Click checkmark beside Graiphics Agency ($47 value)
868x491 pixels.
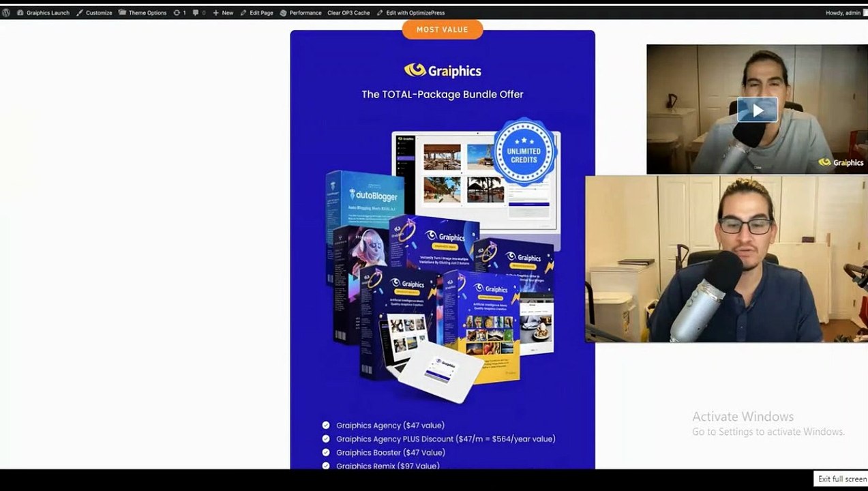pos(326,426)
